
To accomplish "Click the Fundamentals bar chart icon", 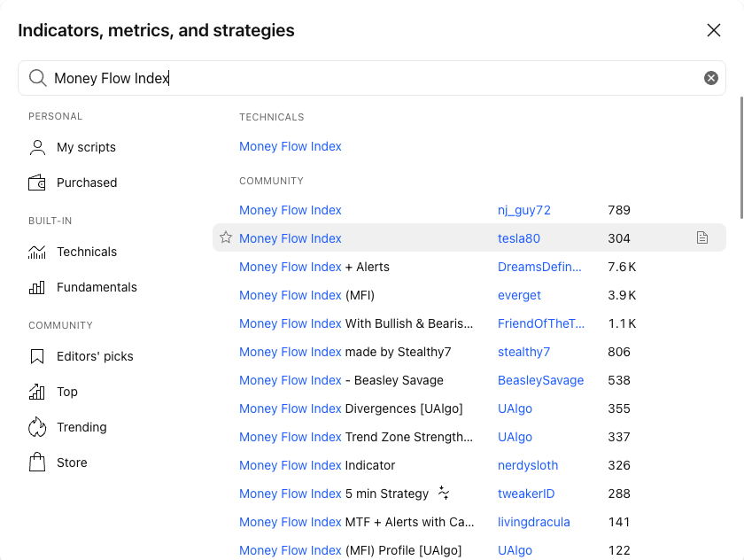I will tap(37, 287).
